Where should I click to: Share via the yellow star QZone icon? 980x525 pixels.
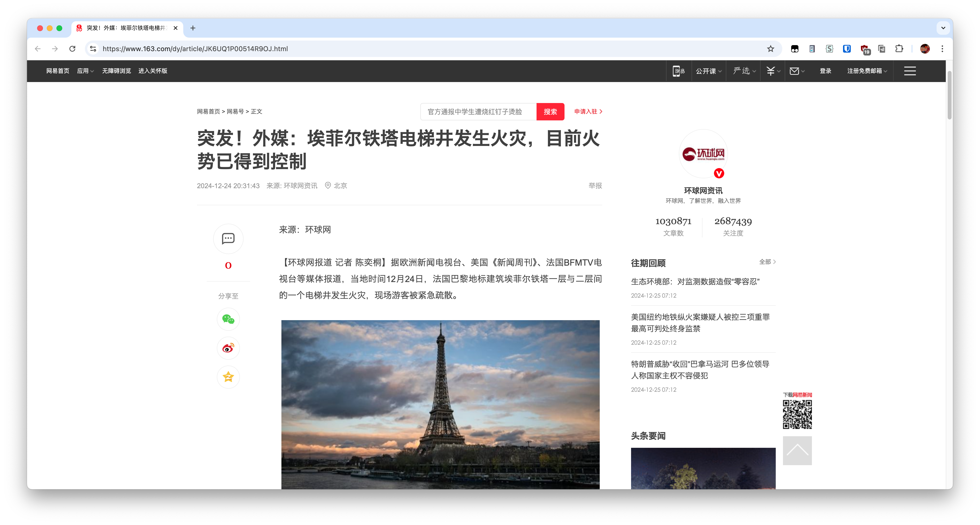(x=228, y=377)
